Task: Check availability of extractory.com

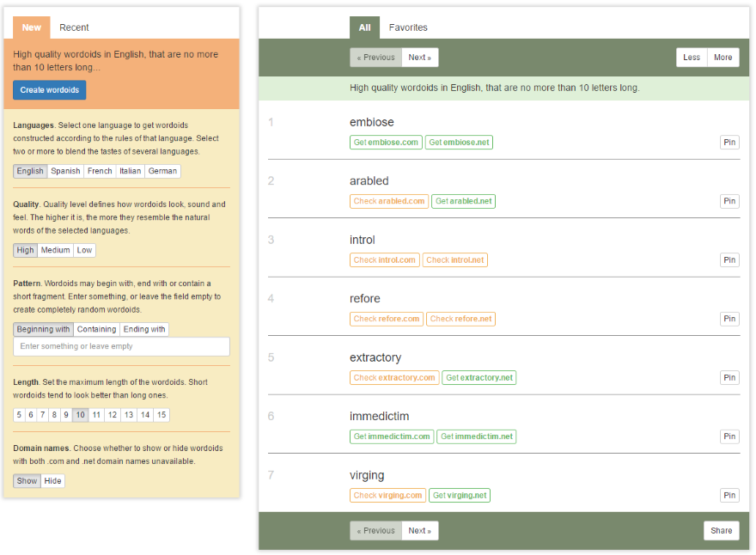Action: 394,378
